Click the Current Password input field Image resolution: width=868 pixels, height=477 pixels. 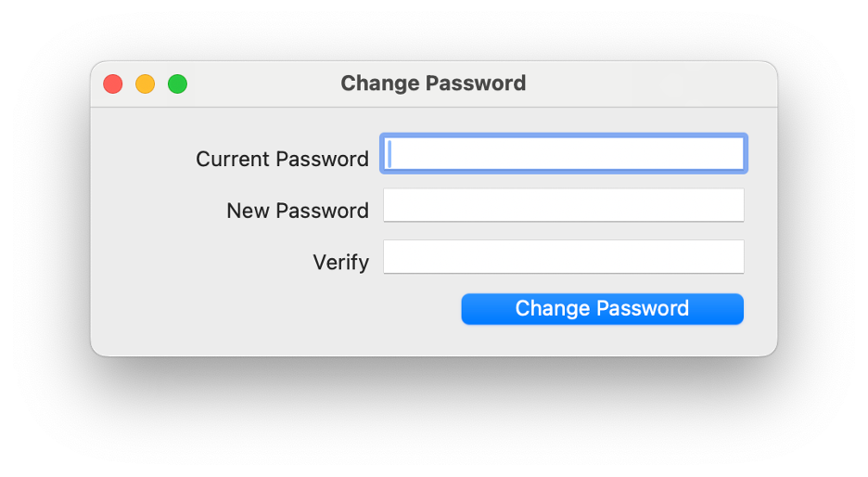point(563,154)
